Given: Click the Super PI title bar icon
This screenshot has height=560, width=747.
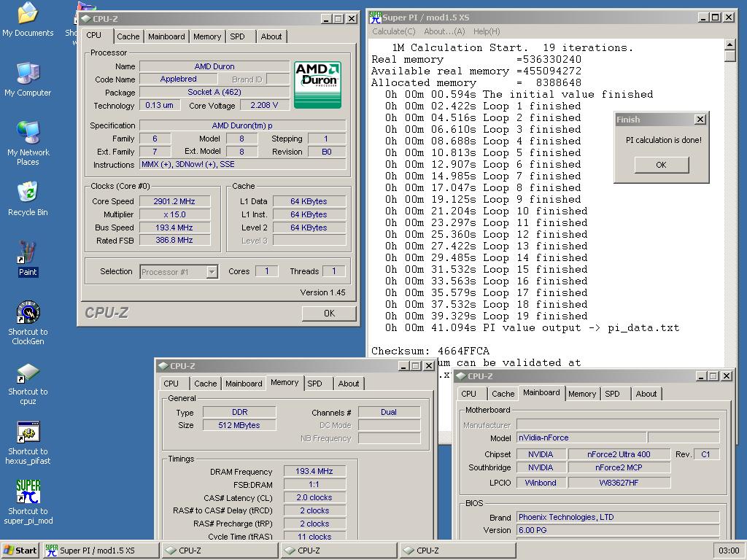Looking at the screenshot, I should (376, 17).
